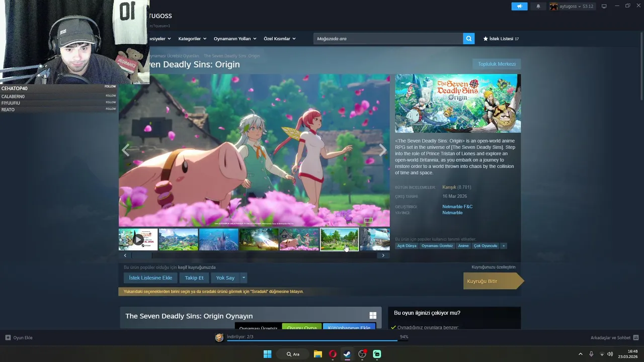644x362 pixels.
Task: Open Opera browser from the taskbar
Action: click(333, 354)
